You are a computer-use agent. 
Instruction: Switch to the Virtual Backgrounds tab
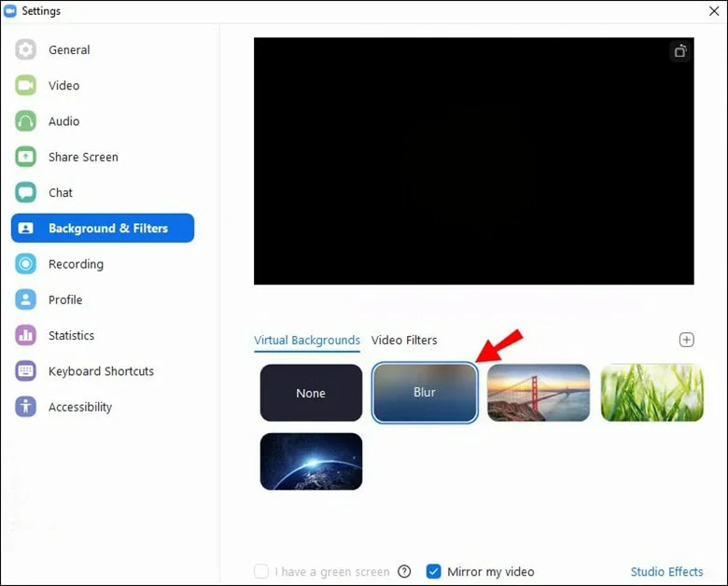coord(307,341)
